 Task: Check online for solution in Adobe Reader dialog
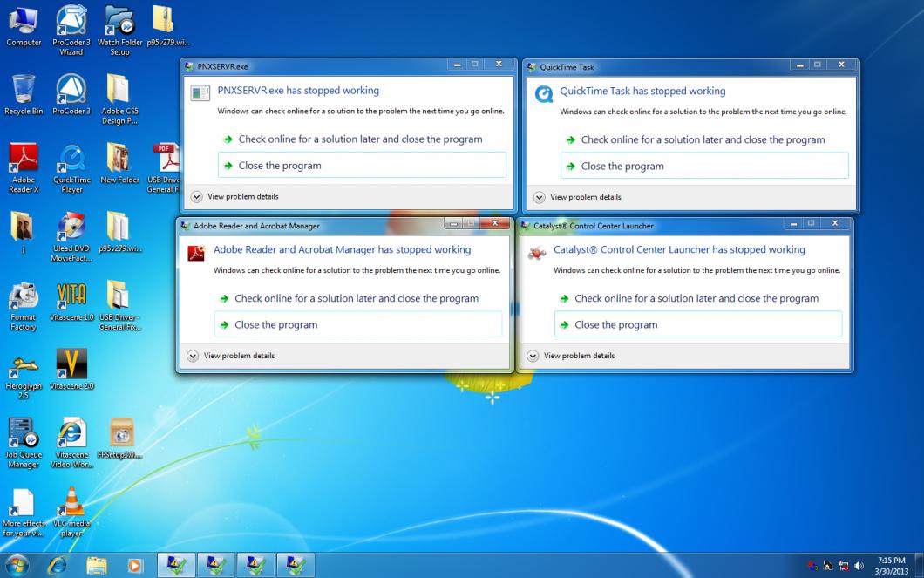click(357, 298)
